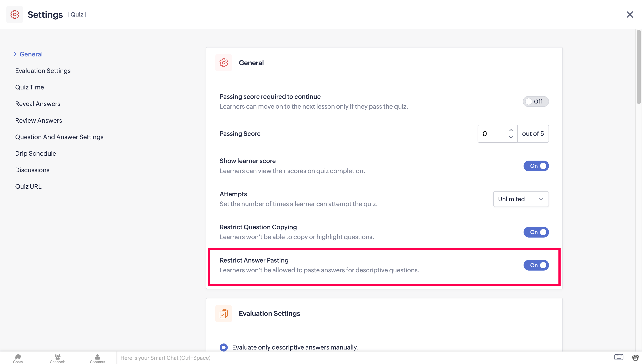Image resolution: width=642 pixels, height=364 pixels.
Task: Open the Channels icon in bottom bar
Action: click(x=58, y=358)
